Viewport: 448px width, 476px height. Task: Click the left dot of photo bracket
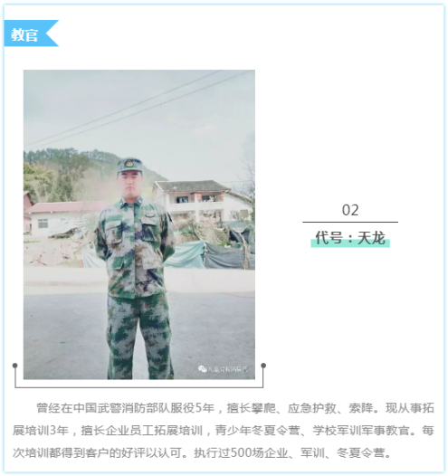pos(14,366)
